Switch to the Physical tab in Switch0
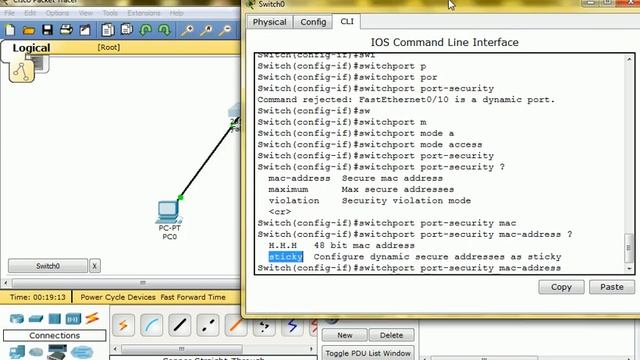Viewport: 640px width, 360px height. (x=269, y=22)
